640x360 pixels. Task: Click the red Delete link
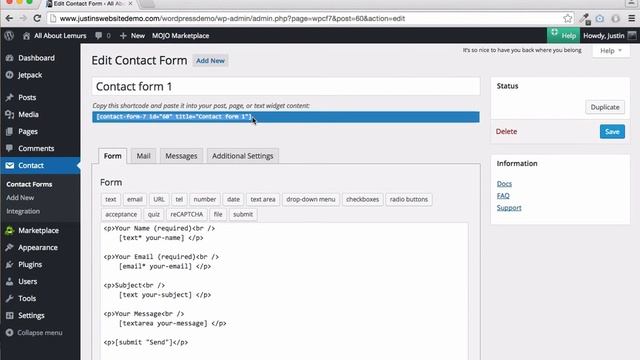(x=506, y=131)
